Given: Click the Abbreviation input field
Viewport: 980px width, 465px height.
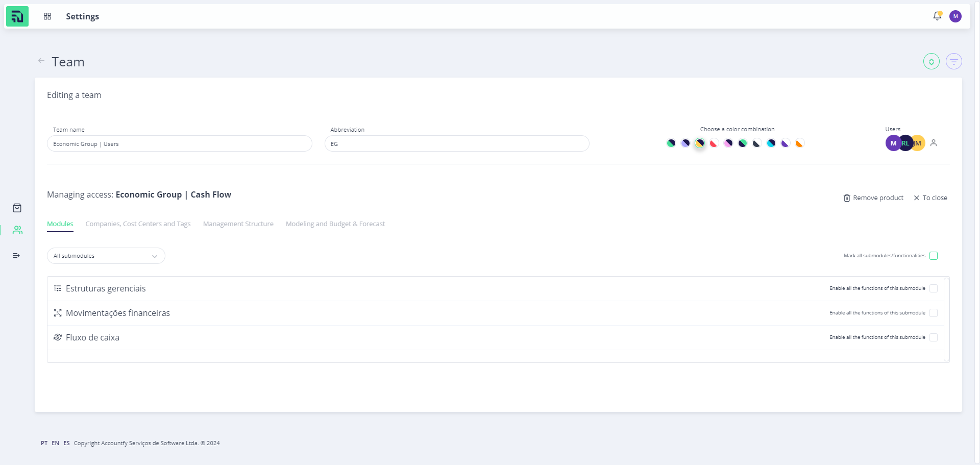Looking at the screenshot, I should pos(457,144).
